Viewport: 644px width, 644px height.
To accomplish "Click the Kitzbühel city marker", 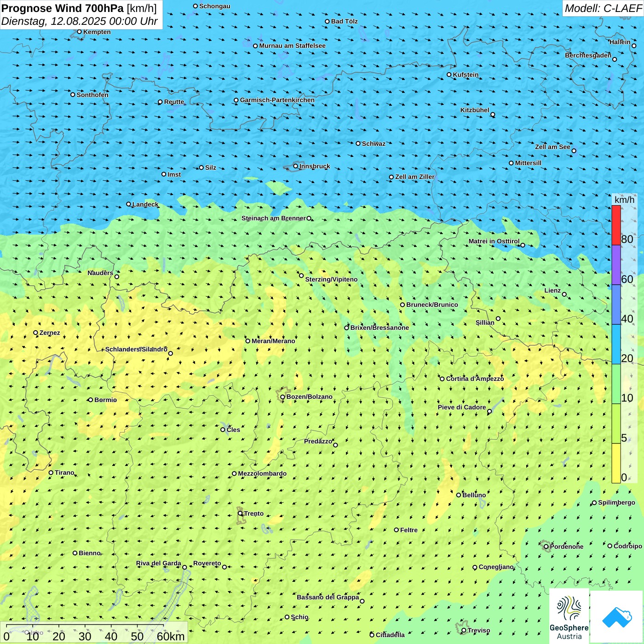I will click(x=493, y=115).
